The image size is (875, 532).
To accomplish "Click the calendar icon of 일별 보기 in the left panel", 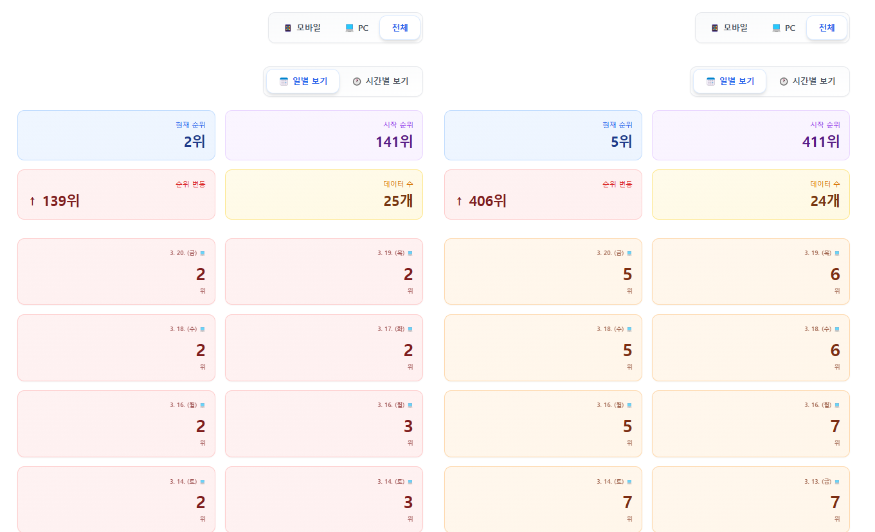I will [283, 82].
